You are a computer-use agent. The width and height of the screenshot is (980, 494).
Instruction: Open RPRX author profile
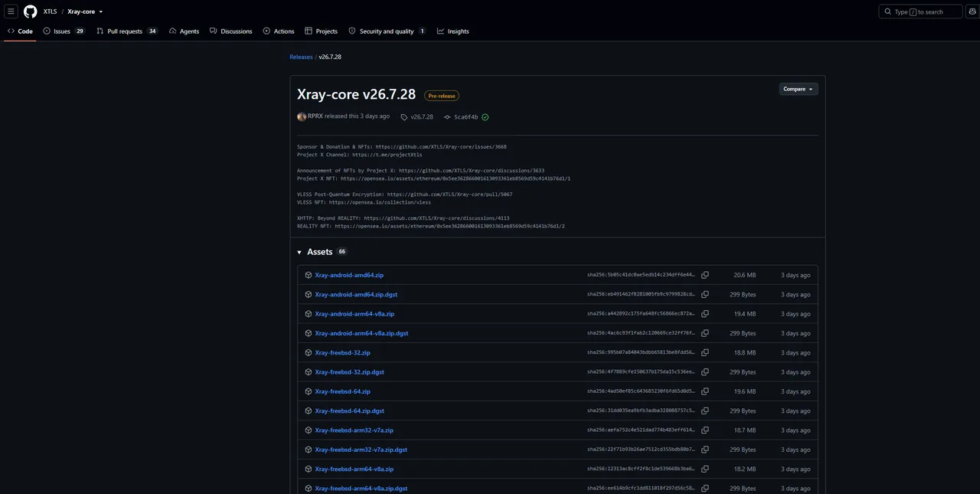pyautogui.click(x=315, y=116)
